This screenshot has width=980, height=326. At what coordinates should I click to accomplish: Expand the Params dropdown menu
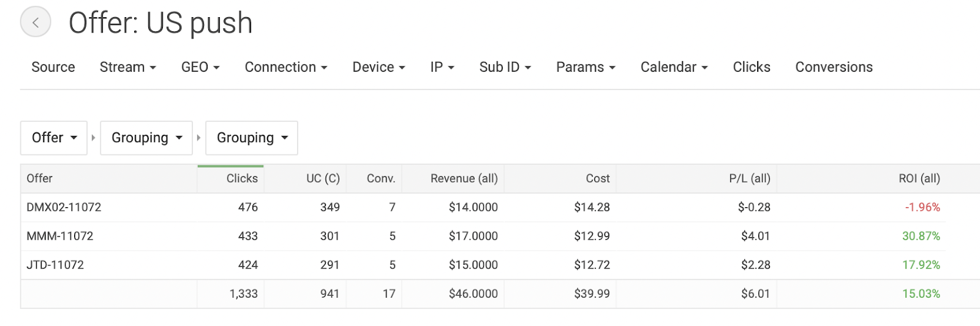(x=586, y=67)
